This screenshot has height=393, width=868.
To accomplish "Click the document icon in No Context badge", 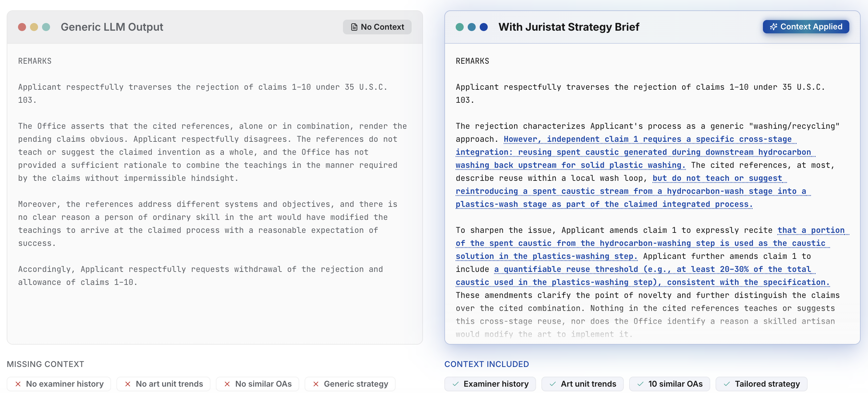I will pyautogui.click(x=354, y=27).
